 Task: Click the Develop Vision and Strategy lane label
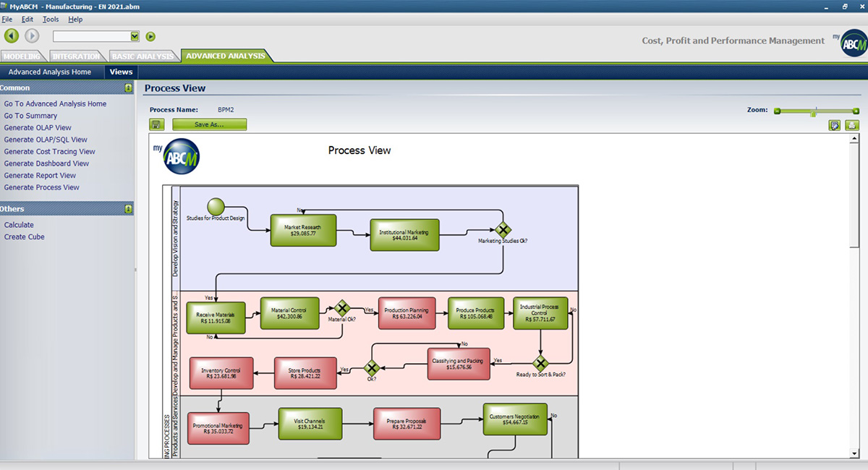point(175,238)
